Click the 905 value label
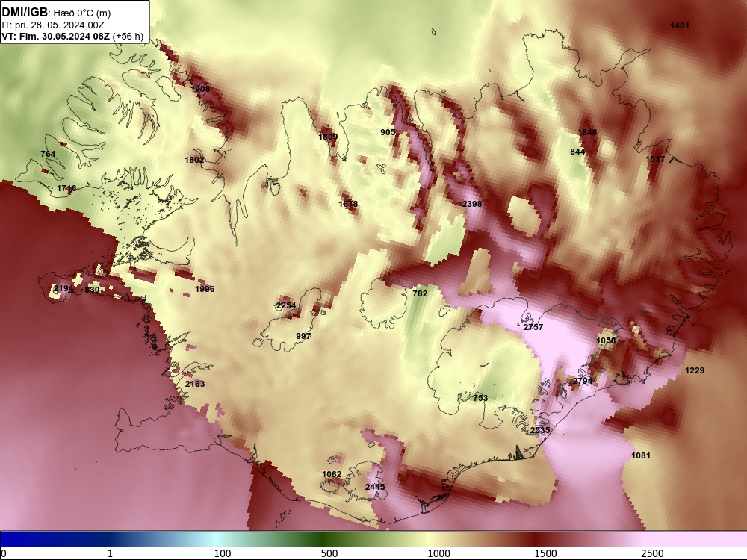 click(x=388, y=132)
